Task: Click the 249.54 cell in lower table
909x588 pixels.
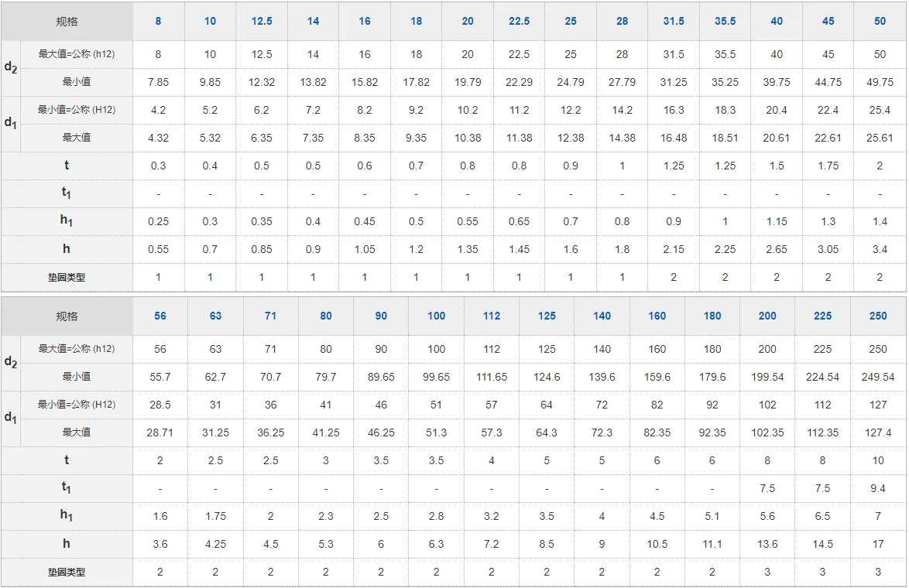Action: coord(878,377)
